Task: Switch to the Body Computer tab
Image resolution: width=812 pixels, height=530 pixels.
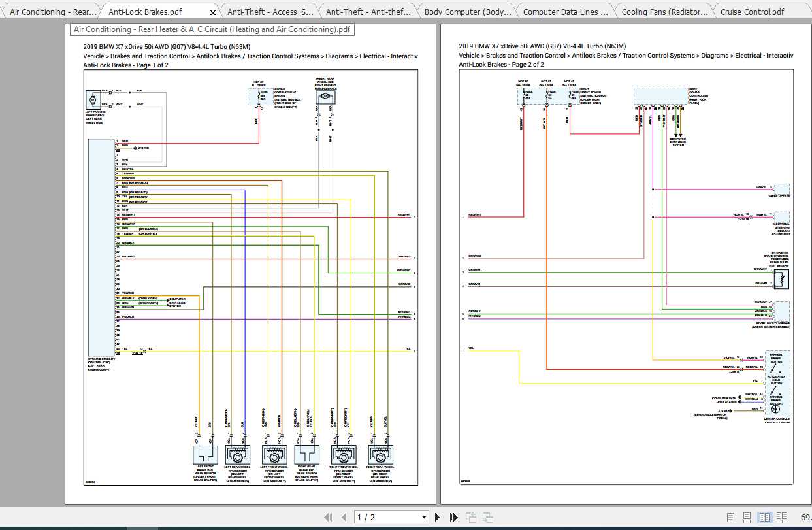Action: pos(468,12)
